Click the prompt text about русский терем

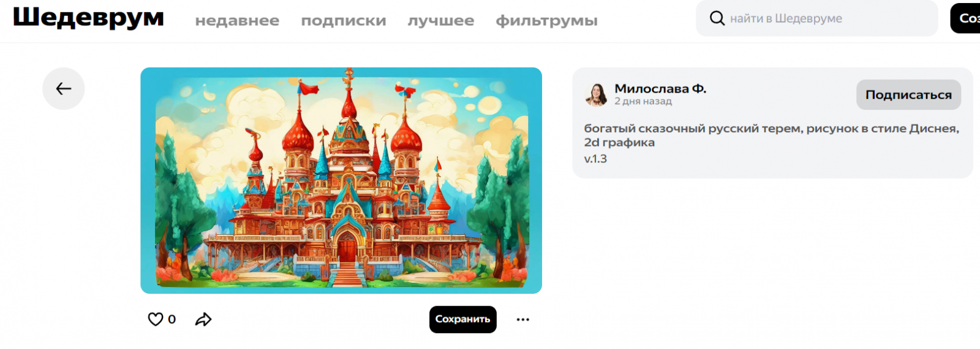coord(772,135)
